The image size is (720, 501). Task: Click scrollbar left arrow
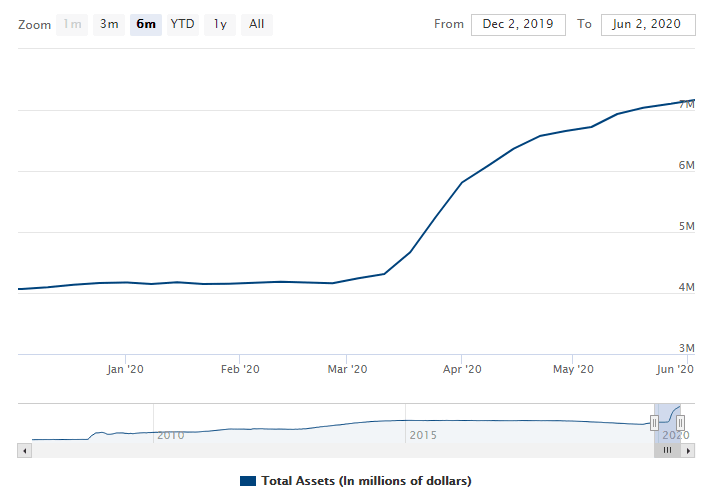coord(25,452)
